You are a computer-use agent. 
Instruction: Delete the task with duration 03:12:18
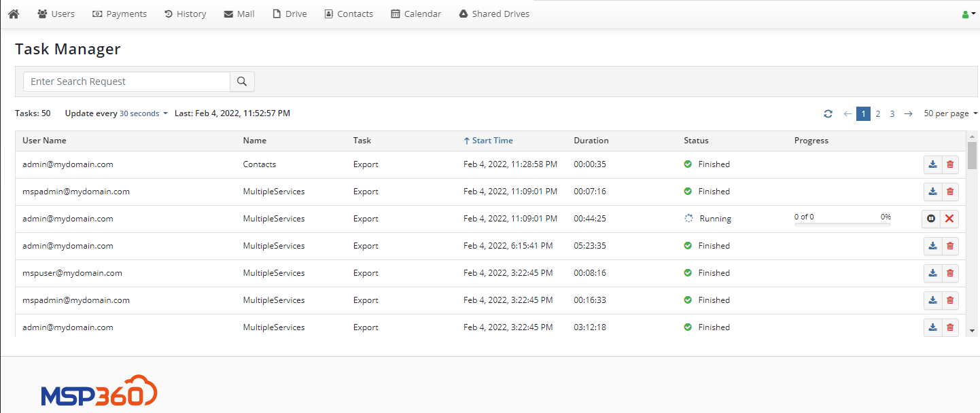tap(950, 327)
